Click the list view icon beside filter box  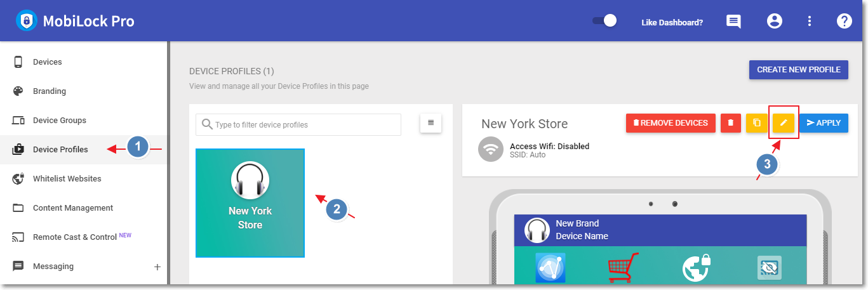[431, 123]
